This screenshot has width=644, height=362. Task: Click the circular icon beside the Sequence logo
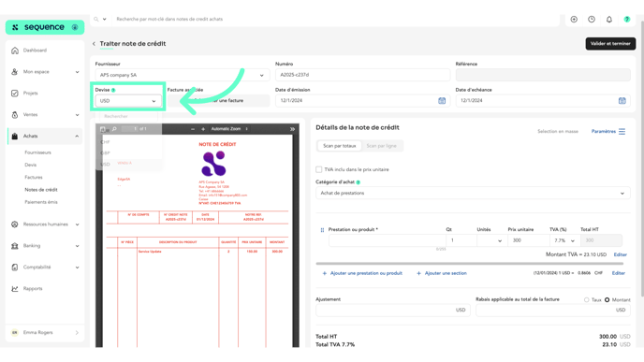pos(75,27)
